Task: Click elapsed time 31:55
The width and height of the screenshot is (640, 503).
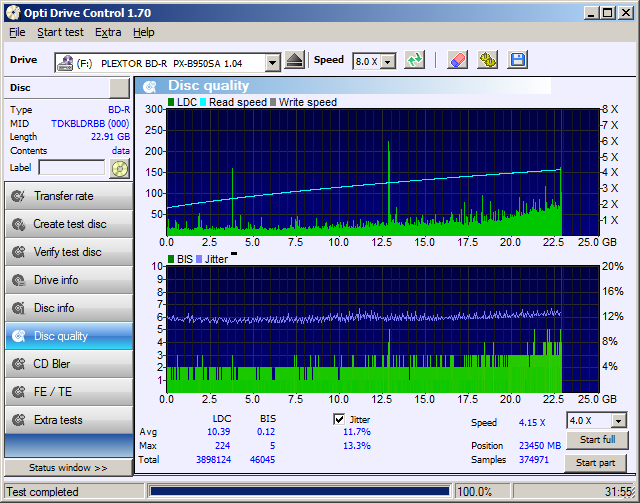Action: pyautogui.click(x=618, y=492)
